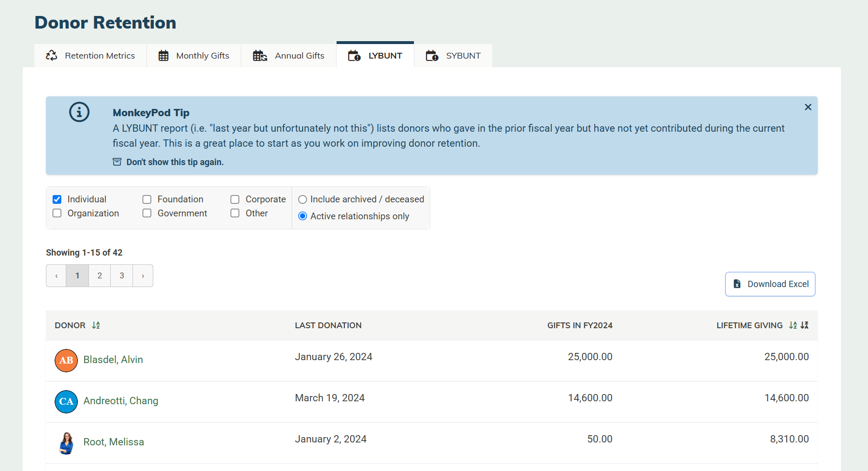This screenshot has height=471, width=868.
Task: Click Don't show this tip again
Action: pyautogui.click(x=175, y=162)
